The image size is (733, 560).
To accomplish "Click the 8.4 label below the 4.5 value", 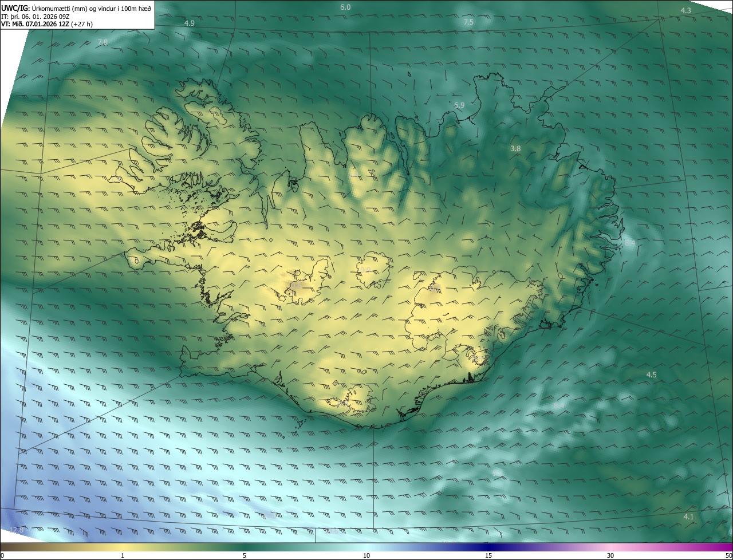I will point(559,405).
